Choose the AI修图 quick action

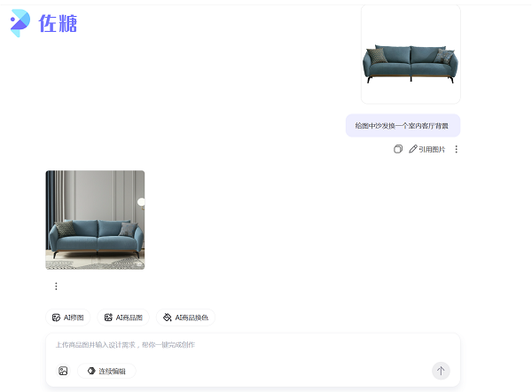click(68, 318)
